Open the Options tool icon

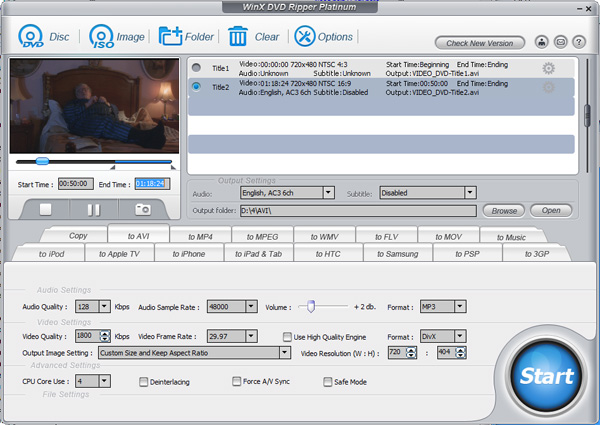point(304,38)
